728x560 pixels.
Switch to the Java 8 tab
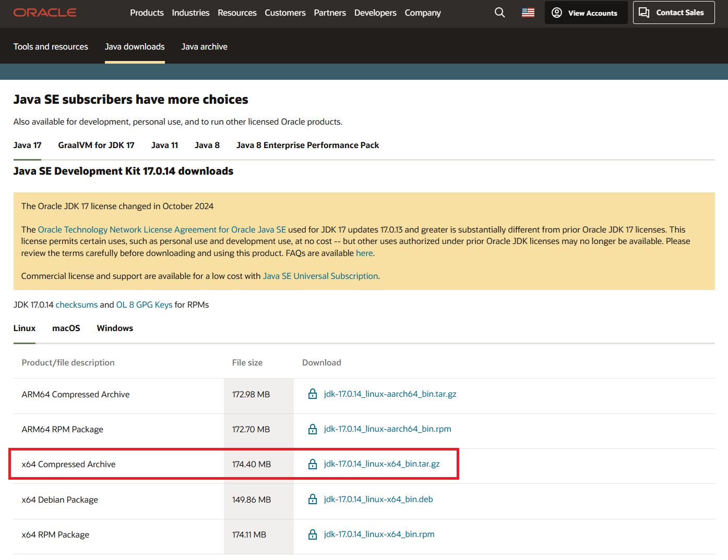point(207,145)
